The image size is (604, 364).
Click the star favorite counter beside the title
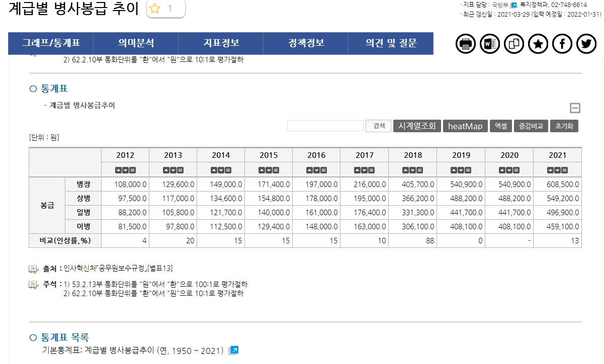[165, 9]
